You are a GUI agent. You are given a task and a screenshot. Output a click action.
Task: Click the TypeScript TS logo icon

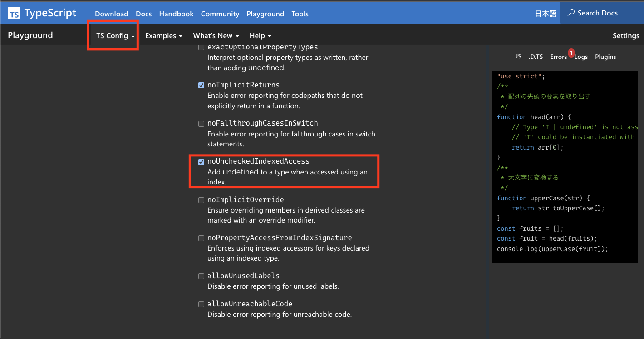point(14,13)
